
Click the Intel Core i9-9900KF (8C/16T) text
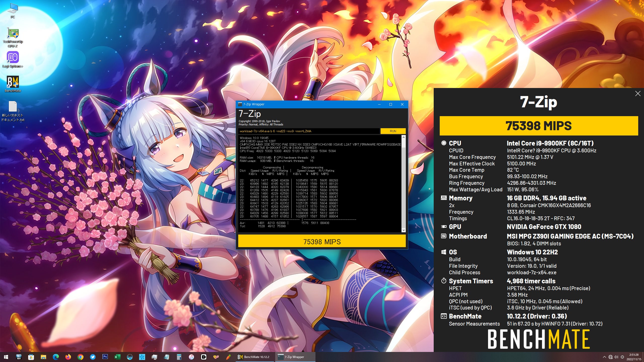550,143
